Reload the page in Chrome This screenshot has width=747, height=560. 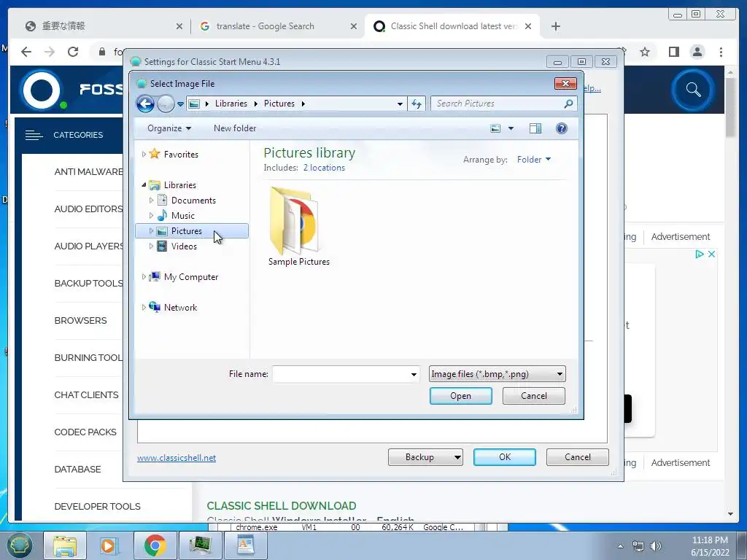(x=73, y=52)
